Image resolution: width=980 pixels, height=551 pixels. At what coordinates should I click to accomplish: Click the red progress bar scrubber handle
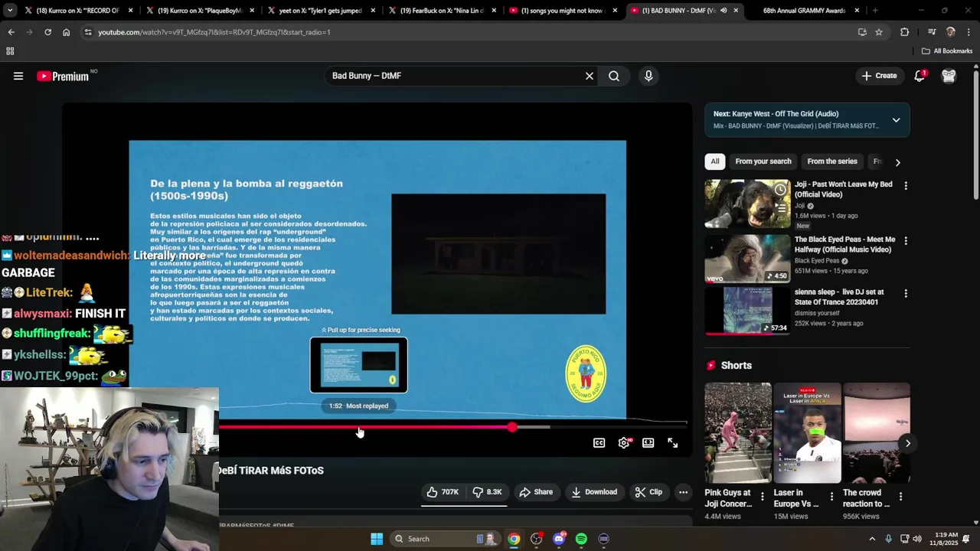click(x=512, y=427)
